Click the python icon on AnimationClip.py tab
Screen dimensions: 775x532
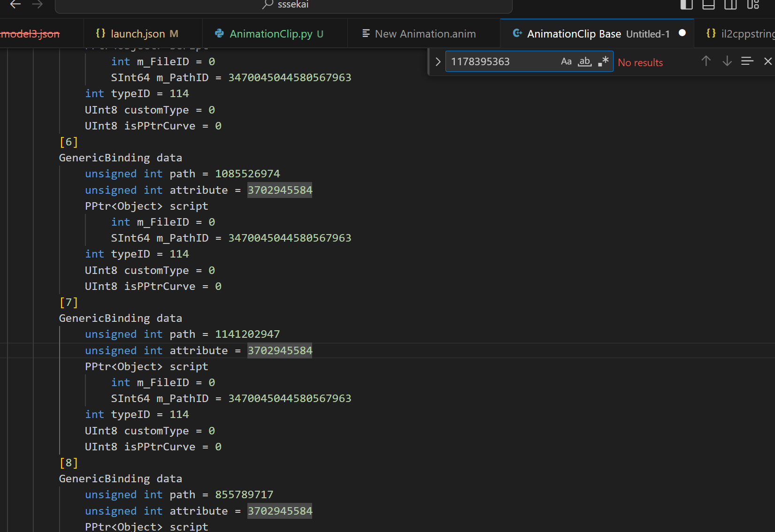pyautogui.click(x=219, y=33)
